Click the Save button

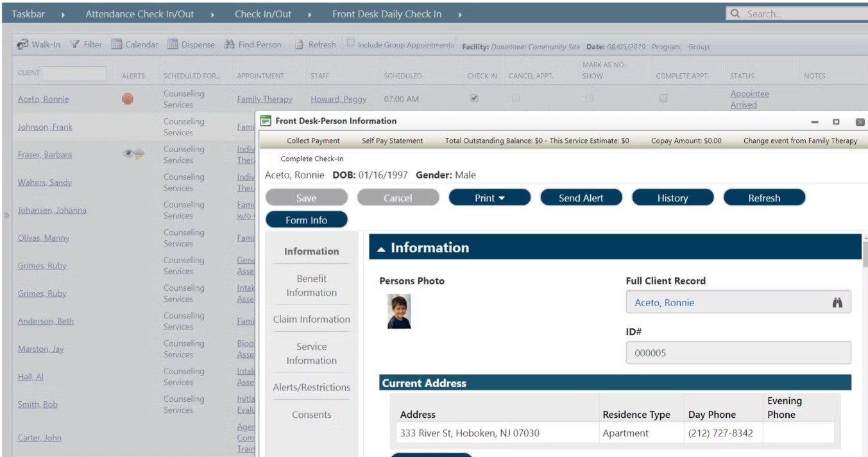point(306,198)
